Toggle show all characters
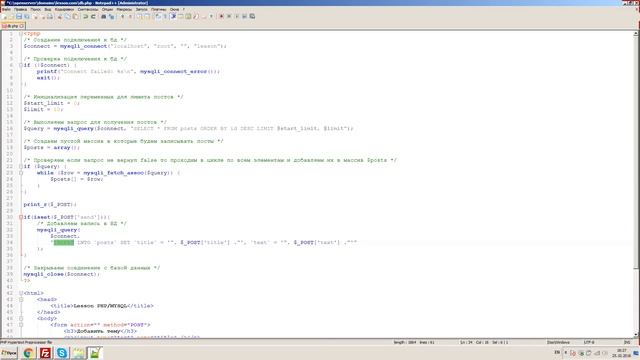Screen dimensions: 640x360 coord(165,16)
